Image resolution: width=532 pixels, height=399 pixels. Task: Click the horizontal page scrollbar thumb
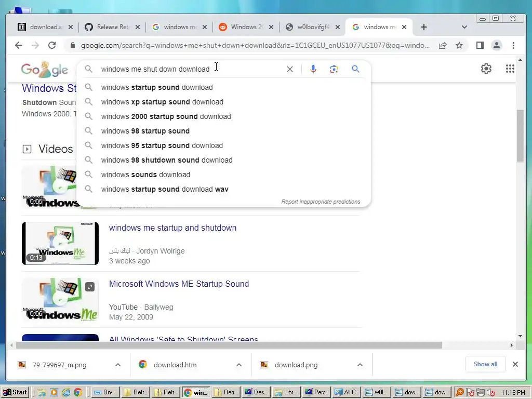coord(229,345)
